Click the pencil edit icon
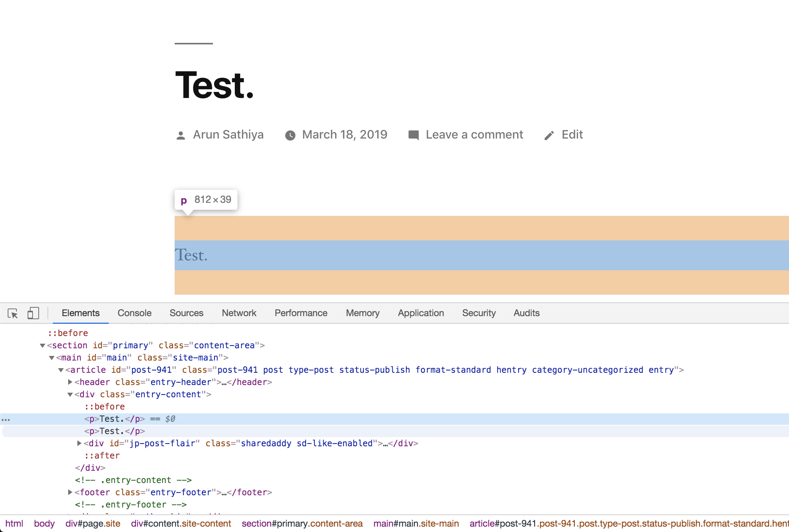Screen dimensions: 789x532 549,135
